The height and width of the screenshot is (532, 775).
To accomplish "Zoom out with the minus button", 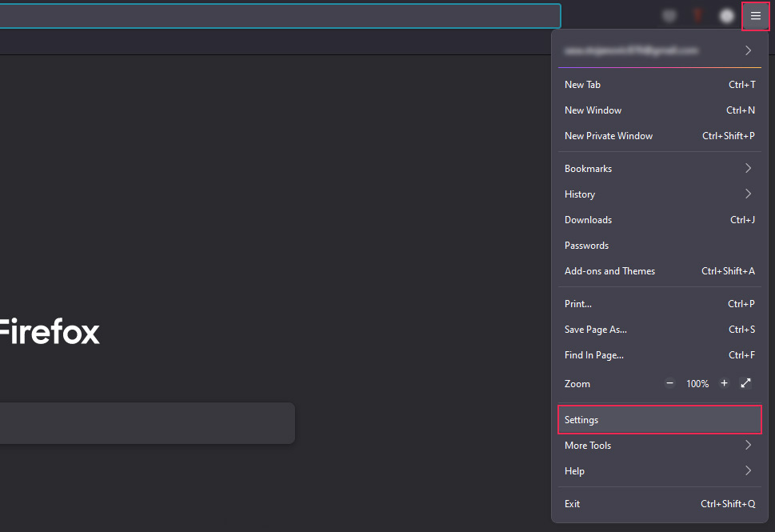I will coord(670,383).
